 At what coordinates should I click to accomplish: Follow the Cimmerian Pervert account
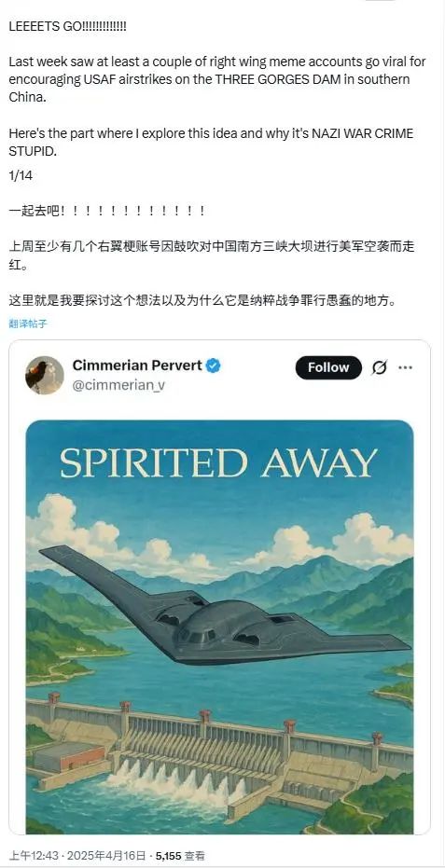pos(328,367)
